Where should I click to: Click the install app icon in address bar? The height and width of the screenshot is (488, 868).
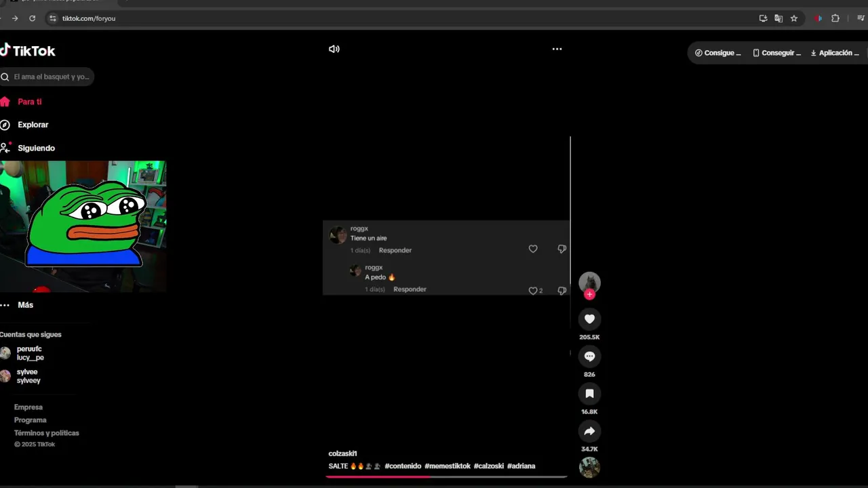point(763,18)
